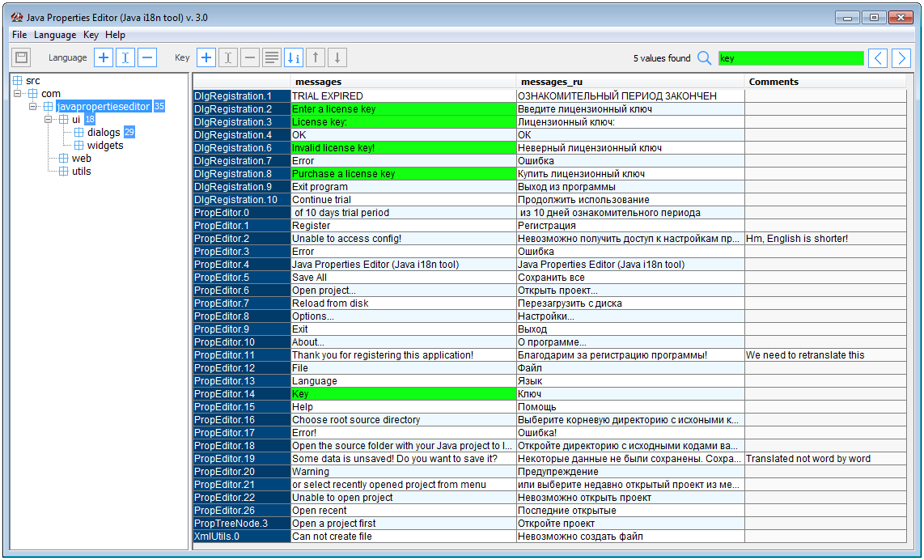Click the 'Hm, English is shorter!' comment
This screenshot has height=560, width=924.
click(x=825, y=239)
